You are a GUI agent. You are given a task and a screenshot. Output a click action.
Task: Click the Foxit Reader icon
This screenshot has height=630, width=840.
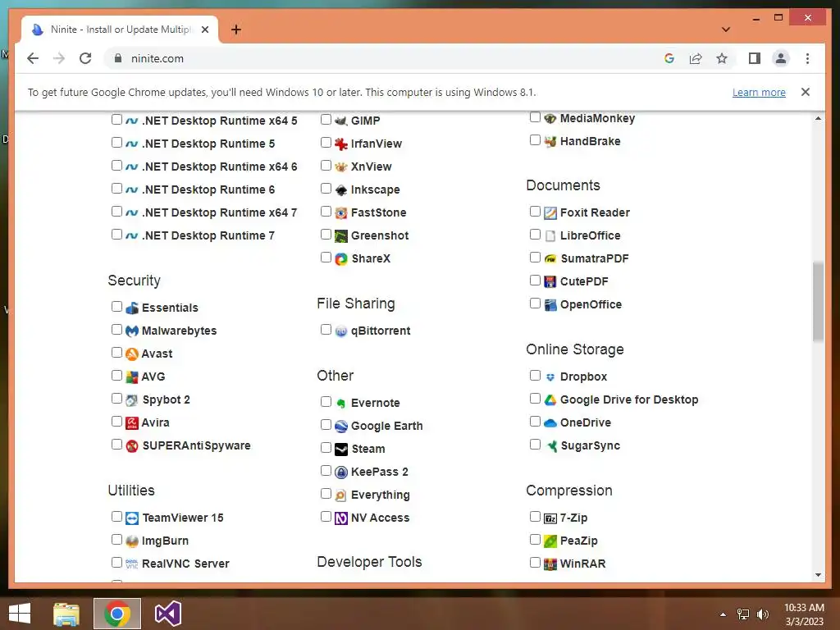550,212
